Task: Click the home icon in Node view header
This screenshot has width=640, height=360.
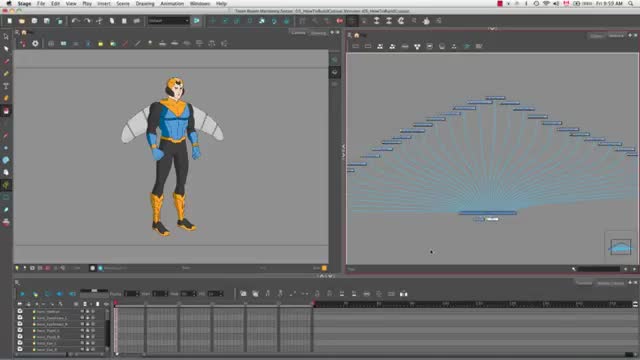Action: click(x=357, y=36)
